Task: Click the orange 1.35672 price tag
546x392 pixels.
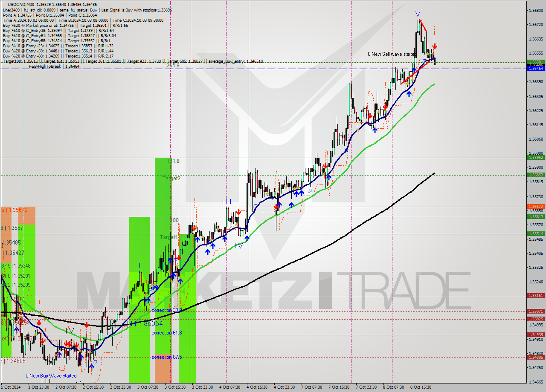Action: (536, 206)
